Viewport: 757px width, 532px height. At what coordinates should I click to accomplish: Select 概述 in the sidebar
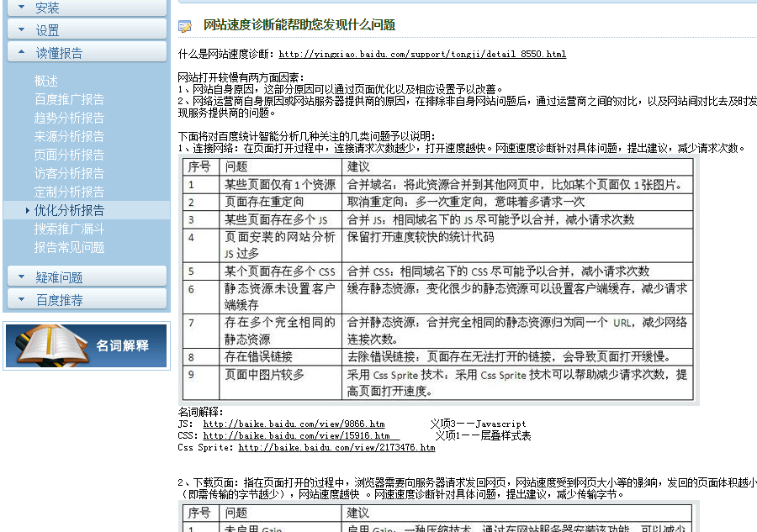(x=46, y=82)
